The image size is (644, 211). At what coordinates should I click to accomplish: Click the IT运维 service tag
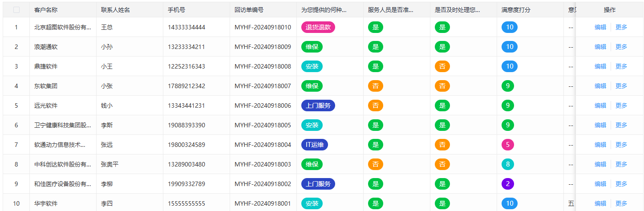tap(315, 145)
